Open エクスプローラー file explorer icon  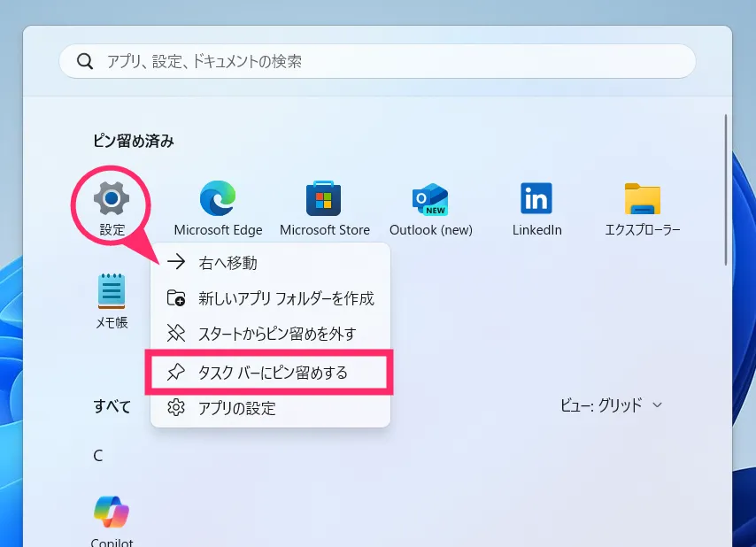click(642, 208)
